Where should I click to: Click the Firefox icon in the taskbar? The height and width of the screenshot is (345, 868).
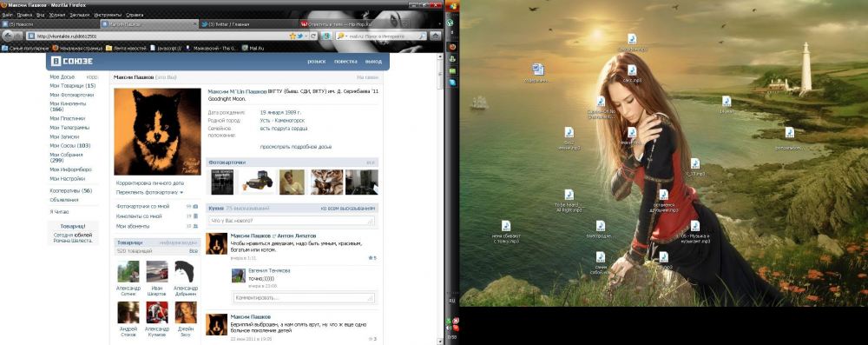click(452, 47)
